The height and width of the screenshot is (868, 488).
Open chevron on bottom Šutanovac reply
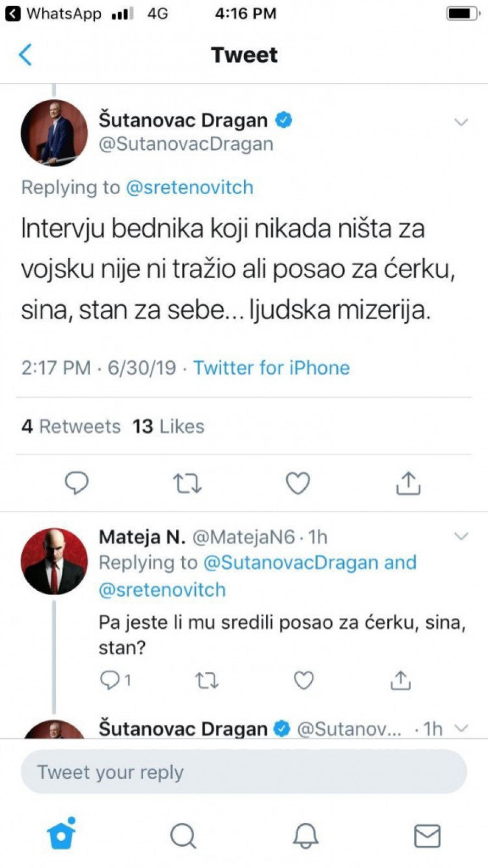461,728
